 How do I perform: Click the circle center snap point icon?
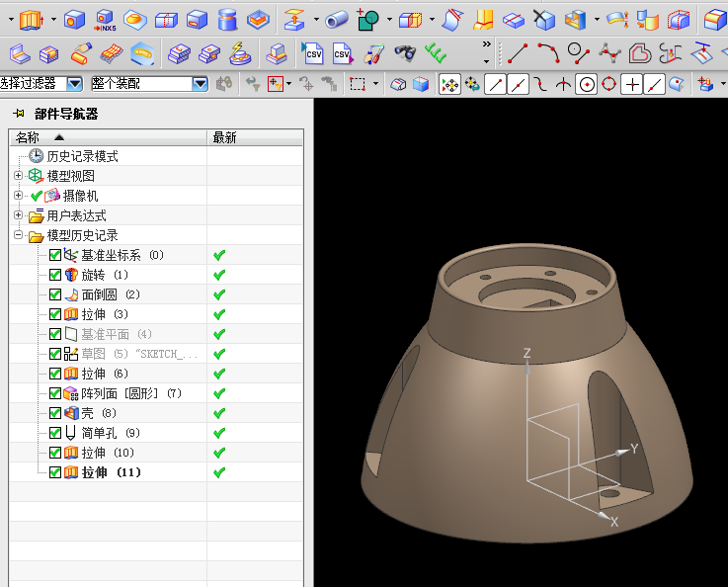click(x=587, y=85)
